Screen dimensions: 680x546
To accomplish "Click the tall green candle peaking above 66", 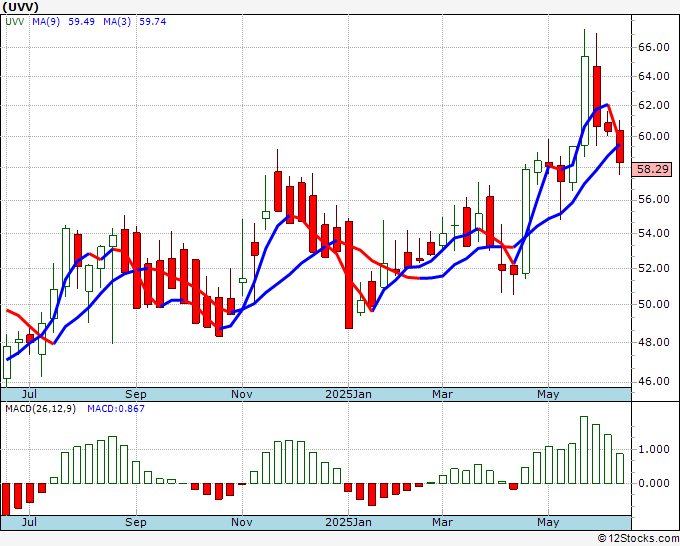I will (585, 101).
